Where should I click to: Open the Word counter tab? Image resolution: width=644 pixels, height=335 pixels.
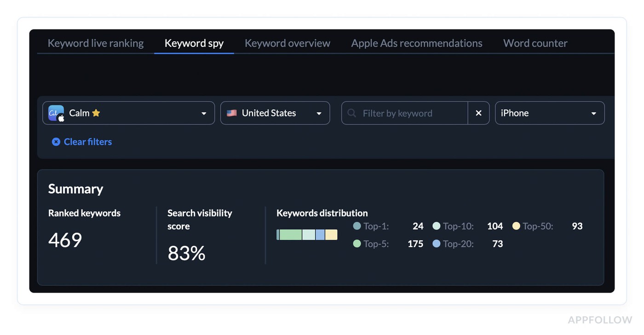point(535,43)
